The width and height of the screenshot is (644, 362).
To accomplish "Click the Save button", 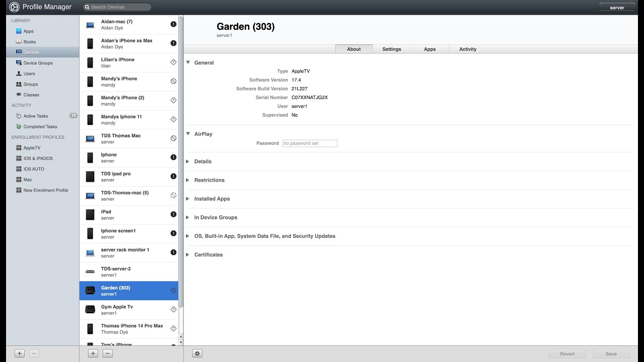I will 611,353.
